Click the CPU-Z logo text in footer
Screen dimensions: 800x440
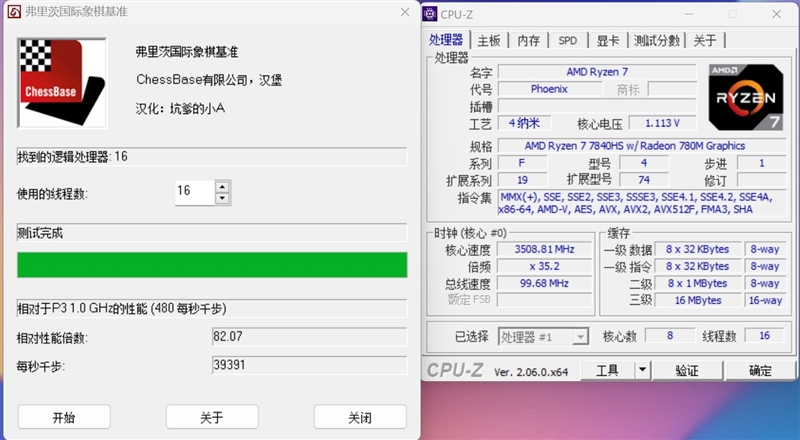coord(457,371)
